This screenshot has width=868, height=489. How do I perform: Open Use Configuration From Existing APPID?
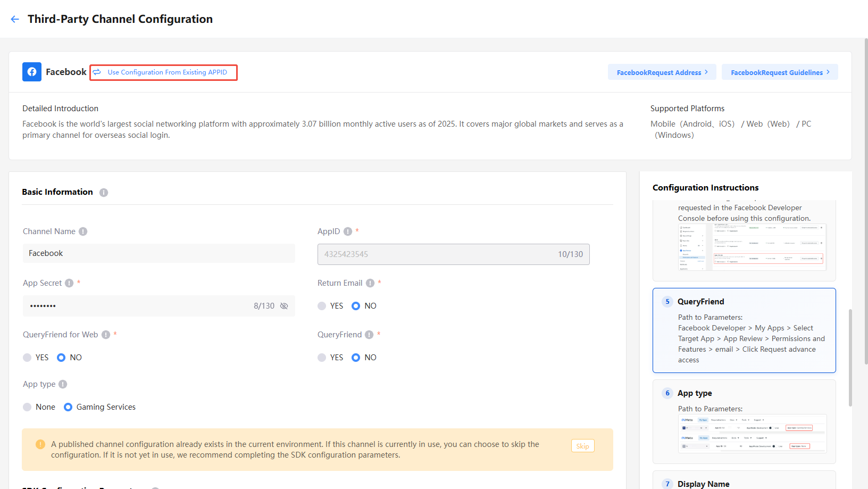coord(167,72)
